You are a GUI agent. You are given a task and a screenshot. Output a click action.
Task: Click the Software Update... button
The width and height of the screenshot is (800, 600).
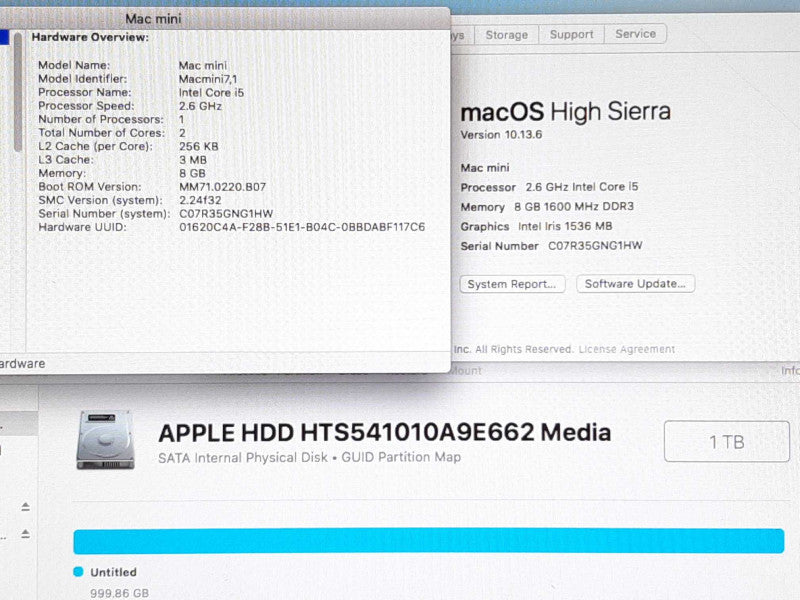(x=635, y=284)
